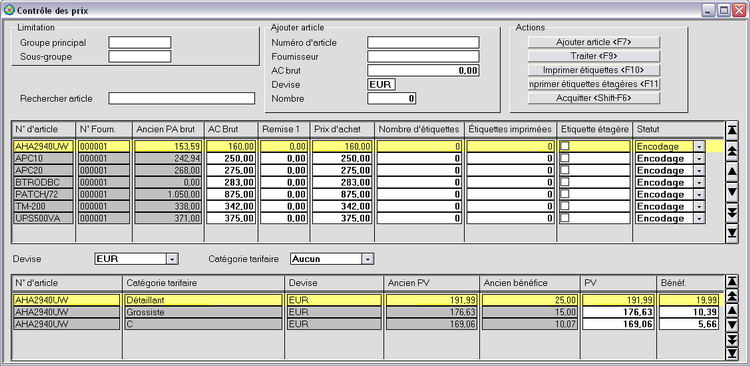Check Etiquette étagère for PATCH/72

(x=564, y=194)
